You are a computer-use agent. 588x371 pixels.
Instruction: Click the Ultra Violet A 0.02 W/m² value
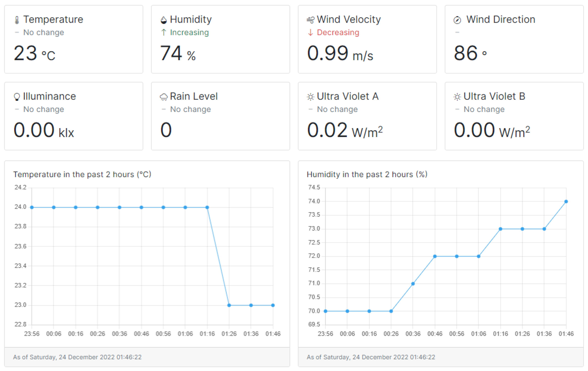point(344,130)
